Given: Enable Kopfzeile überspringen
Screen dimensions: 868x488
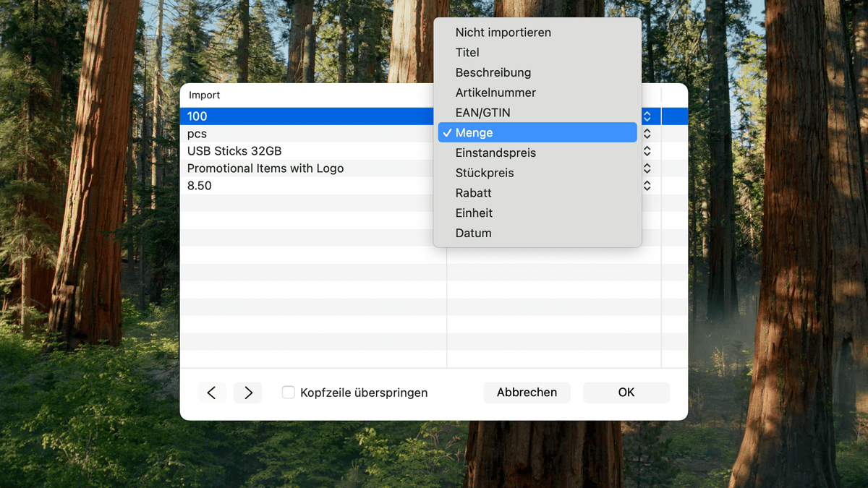Looking at the screenshot, I should click(288, 392).
